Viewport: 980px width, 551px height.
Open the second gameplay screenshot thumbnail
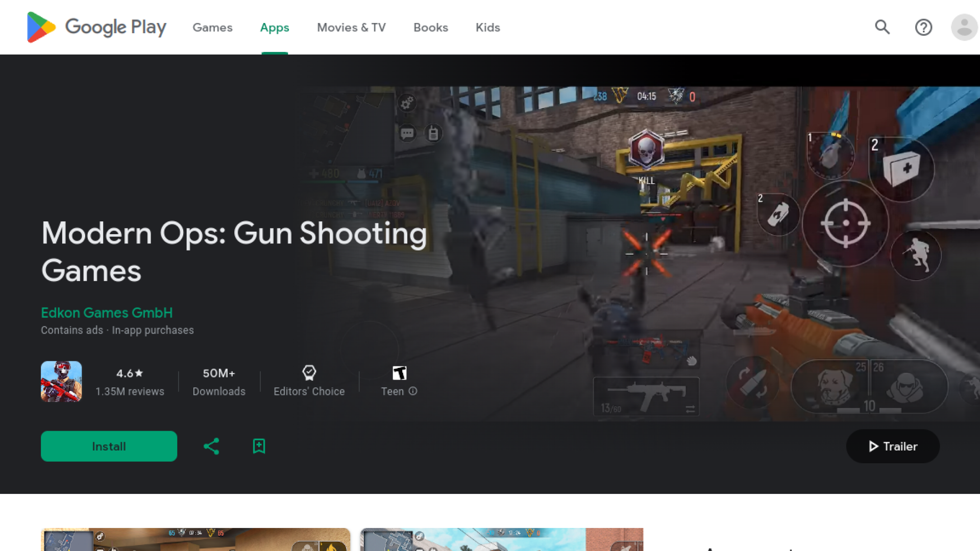tap(502, 539)
